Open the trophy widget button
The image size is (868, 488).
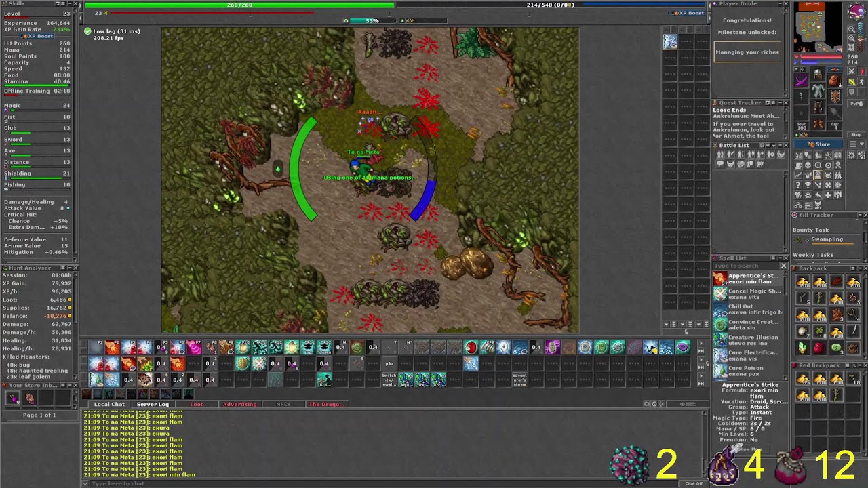click(x=808, y=184)
